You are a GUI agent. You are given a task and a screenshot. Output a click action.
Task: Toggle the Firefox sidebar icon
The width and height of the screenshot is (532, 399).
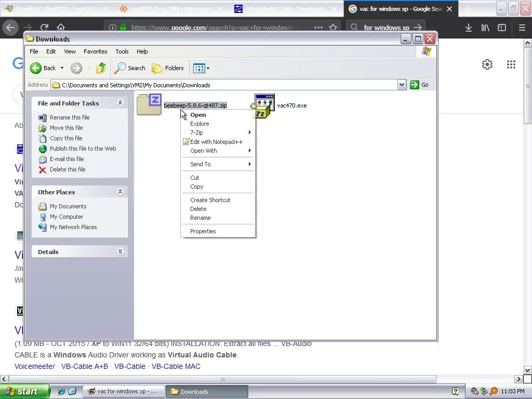tap(502, 28)
